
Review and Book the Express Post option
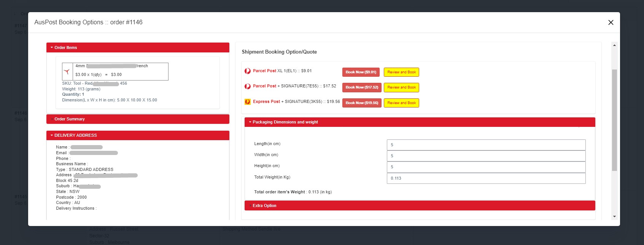[401, 103]
